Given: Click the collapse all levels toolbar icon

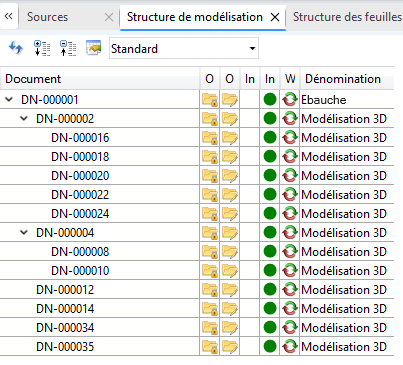Looking at the screenshot, I should (x=68, y=48).
